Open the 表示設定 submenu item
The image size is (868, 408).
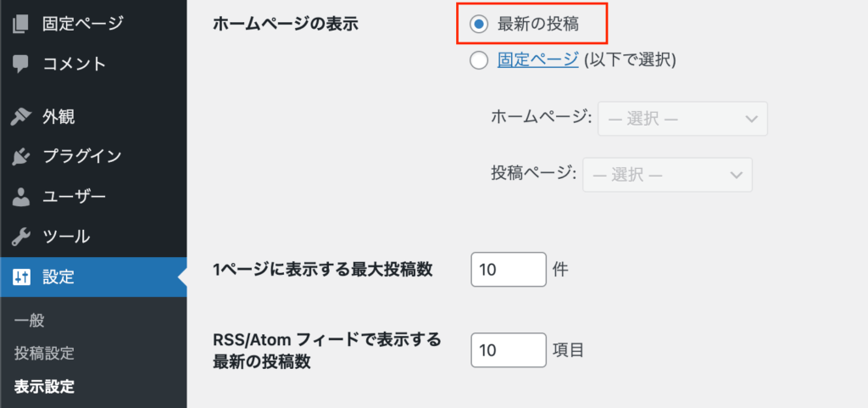[44, 387]
